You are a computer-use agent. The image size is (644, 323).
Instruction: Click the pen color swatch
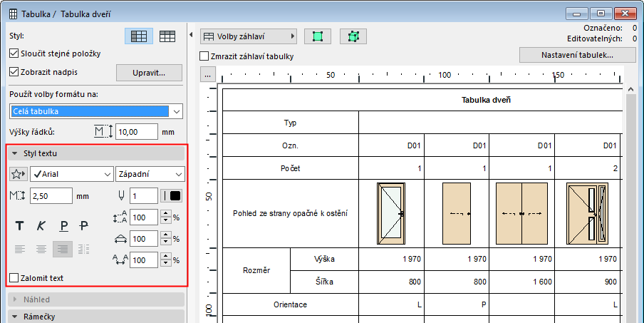[172, 196]
